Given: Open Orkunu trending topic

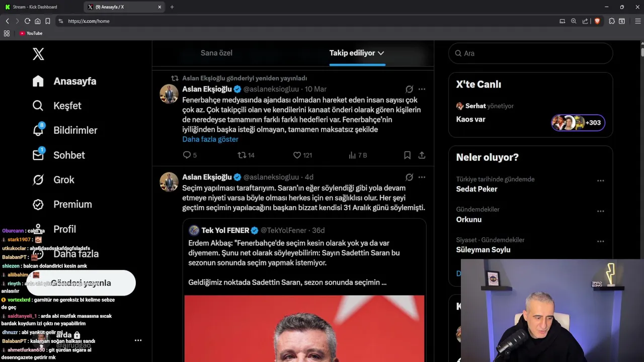Looking at the screenshot, I should (469, 220).
